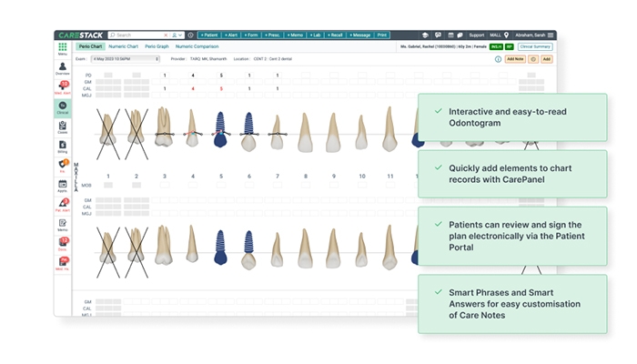Click the + Patient button
The width and height of the screenshot is (637, 364).
click(x=209, y=35)
